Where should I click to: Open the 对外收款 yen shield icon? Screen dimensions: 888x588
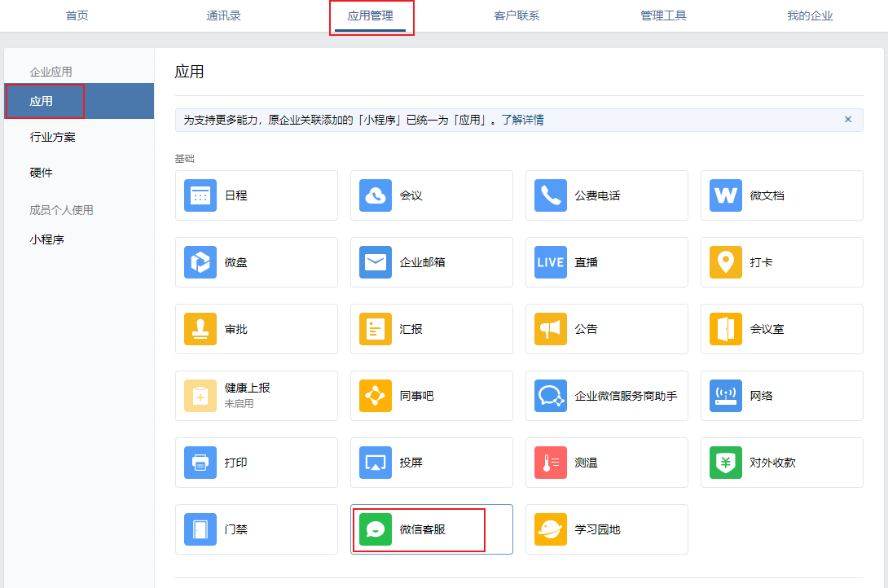725,463
